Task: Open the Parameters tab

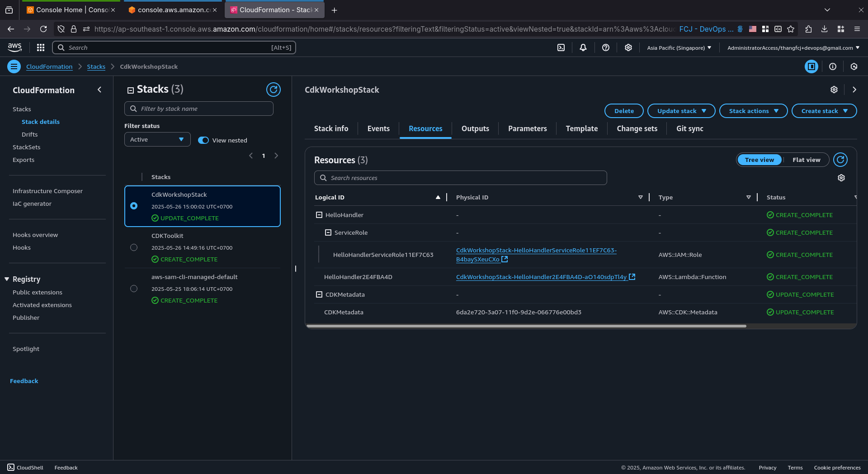Action: pyautogui.click(x=528, y=128)
